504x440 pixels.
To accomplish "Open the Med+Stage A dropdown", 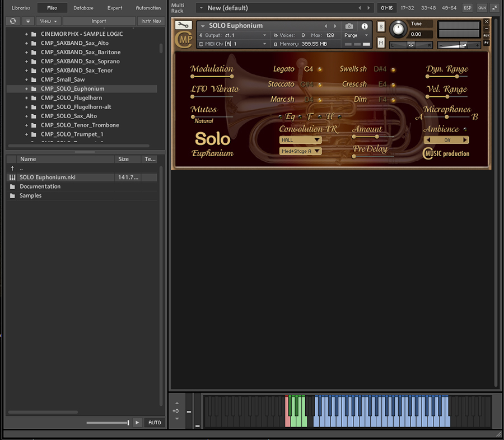I will (300, 151).
